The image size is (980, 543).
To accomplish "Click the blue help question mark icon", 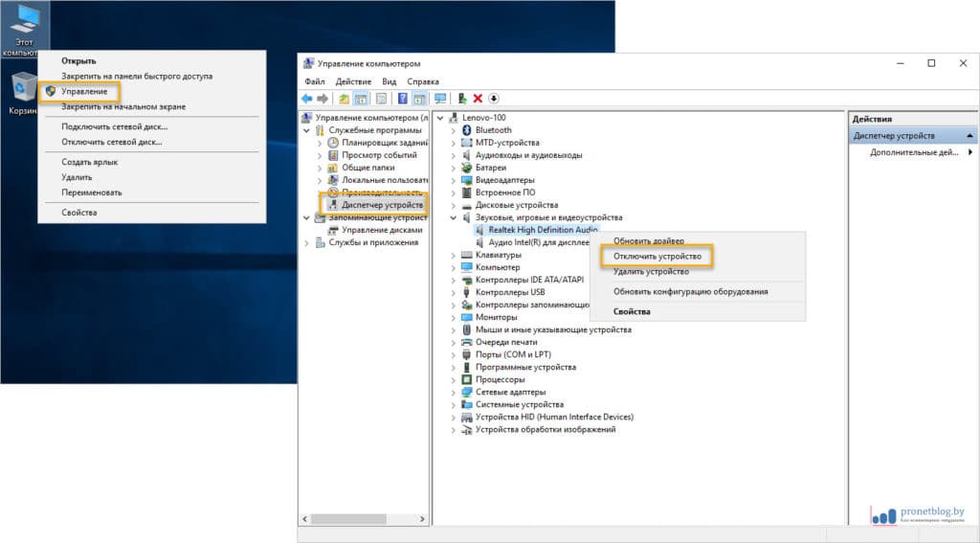I will (x=403, y=99).
